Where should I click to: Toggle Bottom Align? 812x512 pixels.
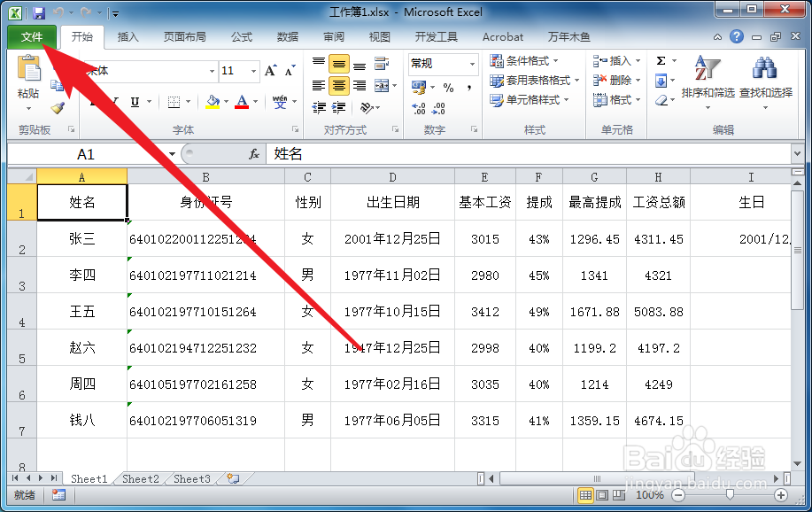point(360,65)
